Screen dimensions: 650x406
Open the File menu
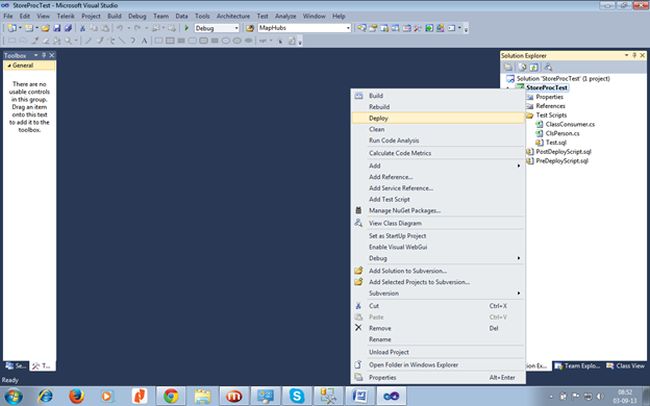coord(8,16)
